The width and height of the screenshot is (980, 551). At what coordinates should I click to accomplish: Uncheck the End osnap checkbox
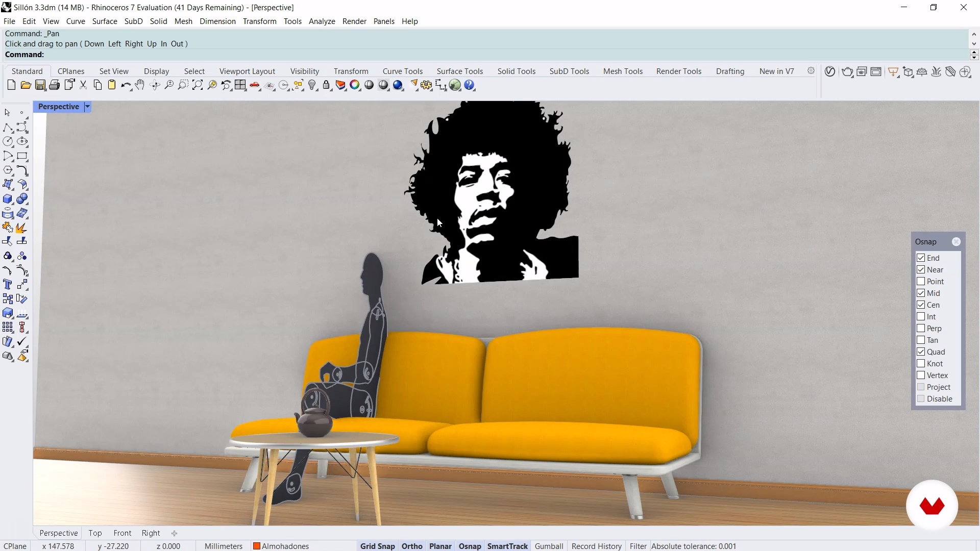point(921,258)
